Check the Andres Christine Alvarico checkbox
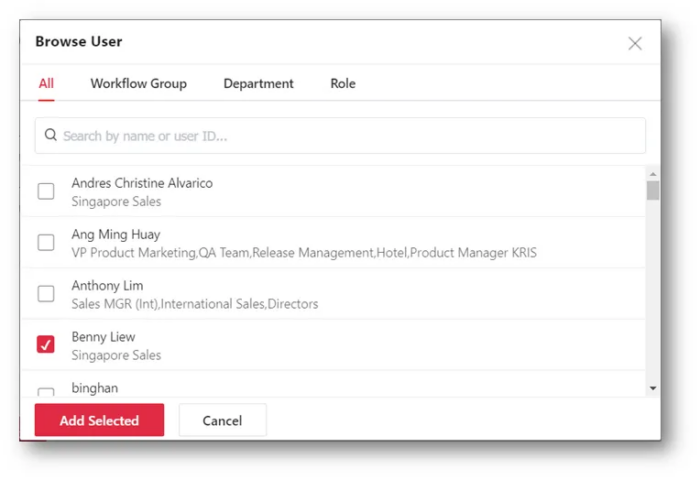Viewport: 700px width, 480px height. coord(46,191)
